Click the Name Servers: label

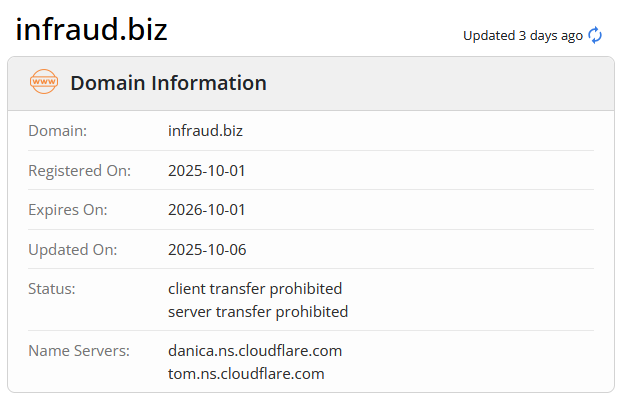(x=79, y=351)
